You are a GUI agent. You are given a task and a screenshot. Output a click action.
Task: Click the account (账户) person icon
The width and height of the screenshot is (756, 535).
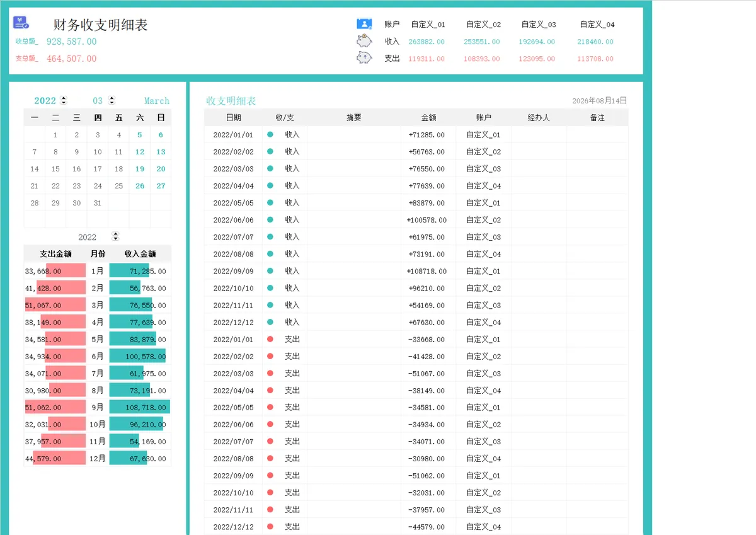click(364, 24)
